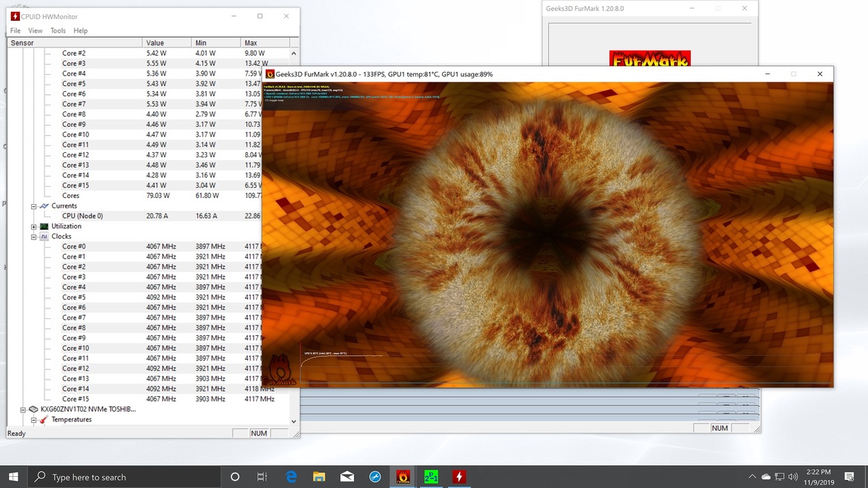This screenshot has height=488, width=868.
Task: Click the Temperatures thermometer icon
Action: [45, 419]
